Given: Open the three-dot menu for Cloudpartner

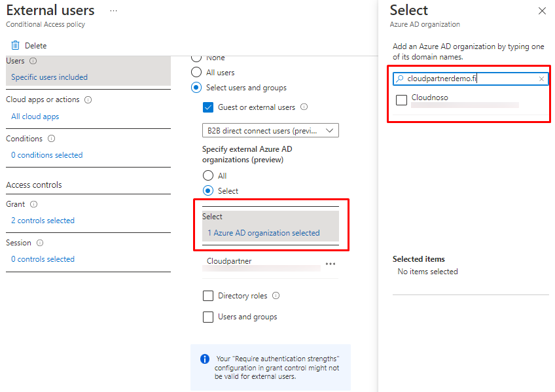Looking at the screenshot, I should 330,264.
